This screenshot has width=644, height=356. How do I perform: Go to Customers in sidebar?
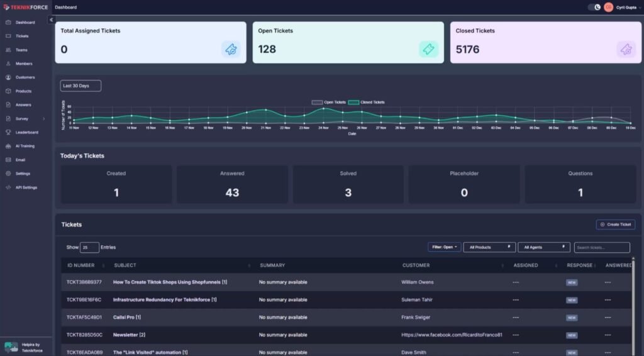25,77
